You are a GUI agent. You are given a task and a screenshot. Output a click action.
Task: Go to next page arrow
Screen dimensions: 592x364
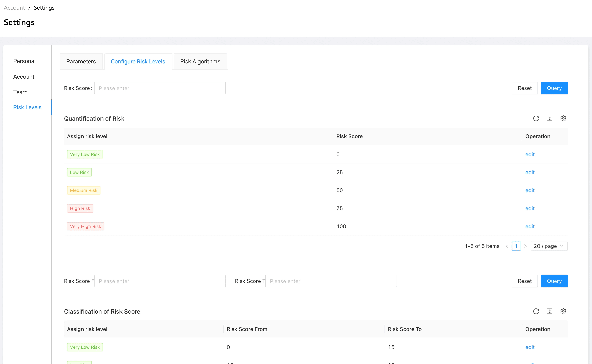pos(526,246)
